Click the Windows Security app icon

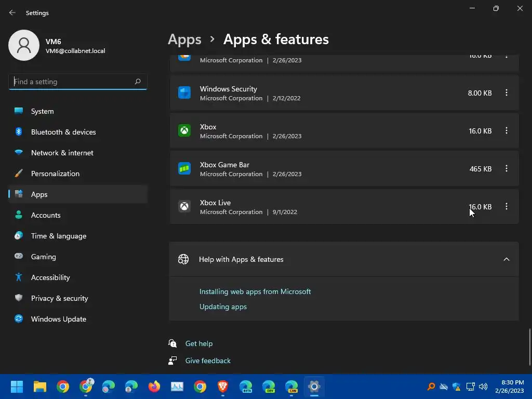184,92
